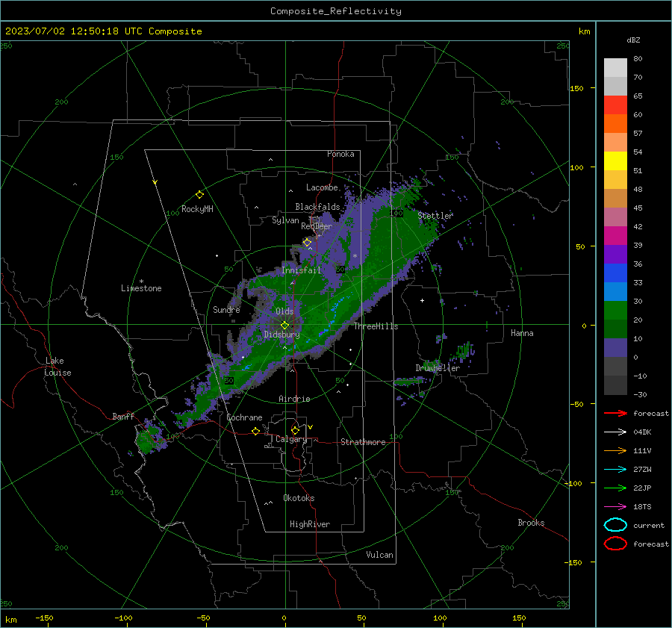672x628 pixels.
Task: Click the isolated echo patch near Banff
Action: click(x=149, y=438)
